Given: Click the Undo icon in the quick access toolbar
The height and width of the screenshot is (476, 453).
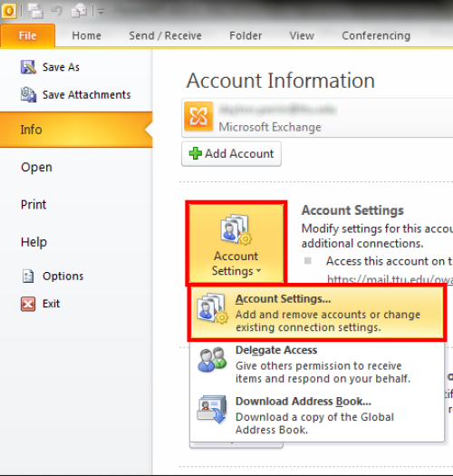Looking at the screenshot, I should pyautogui.click(x=57, y=11).
